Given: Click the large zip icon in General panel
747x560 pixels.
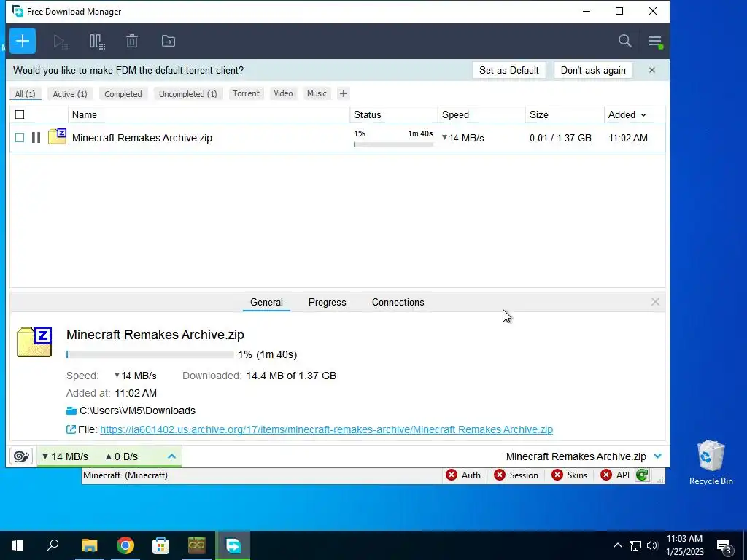Looking at the screenshot, I should 34,342.
